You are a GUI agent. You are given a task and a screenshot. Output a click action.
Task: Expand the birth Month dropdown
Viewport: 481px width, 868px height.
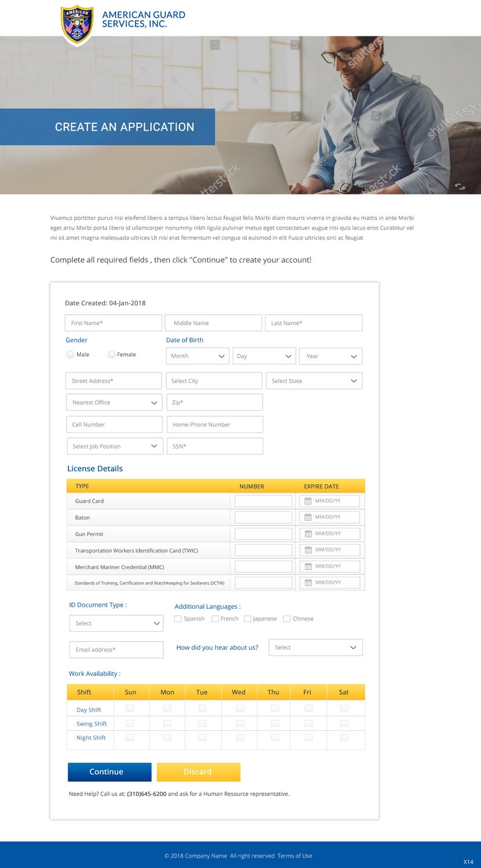[197, 356]
